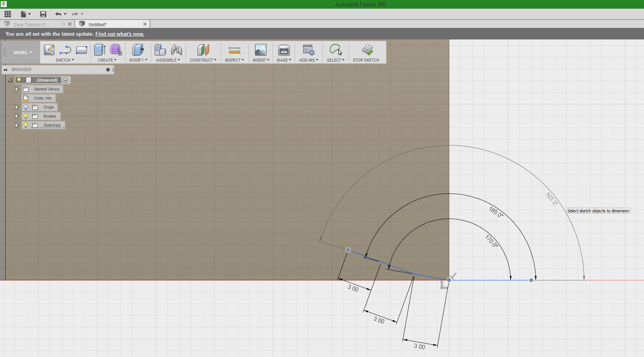Toggle visibility bulb of (Unsaved) component
This screenshot has width=644, height=357.
tap(19, 80)
